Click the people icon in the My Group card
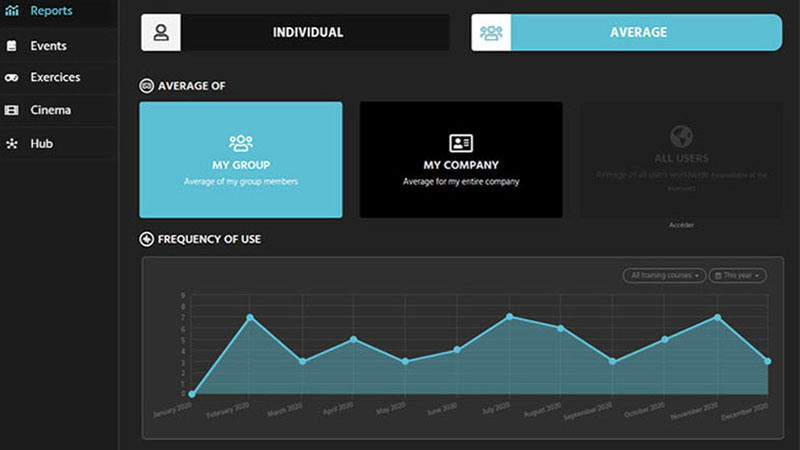 (x=241, y=143)
